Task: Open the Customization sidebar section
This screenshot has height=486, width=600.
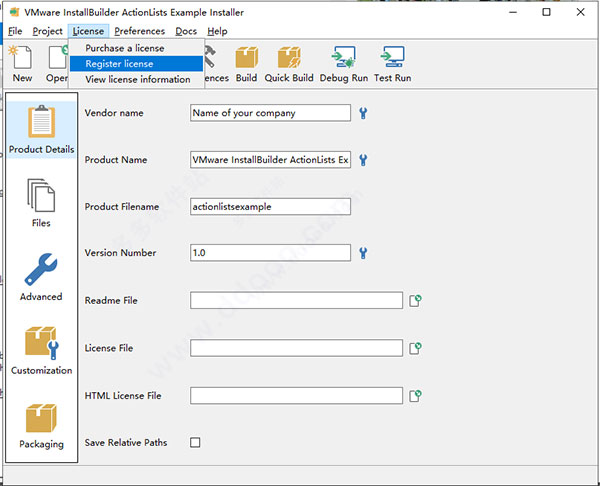Action: tap(41, 351)
